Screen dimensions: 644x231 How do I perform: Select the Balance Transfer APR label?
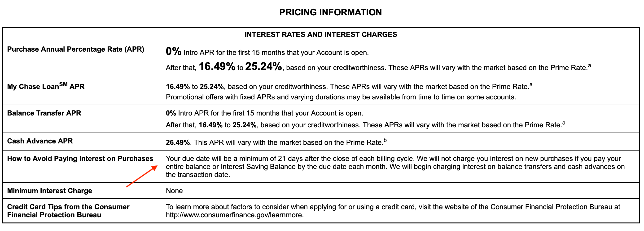(x=44, y=113)
